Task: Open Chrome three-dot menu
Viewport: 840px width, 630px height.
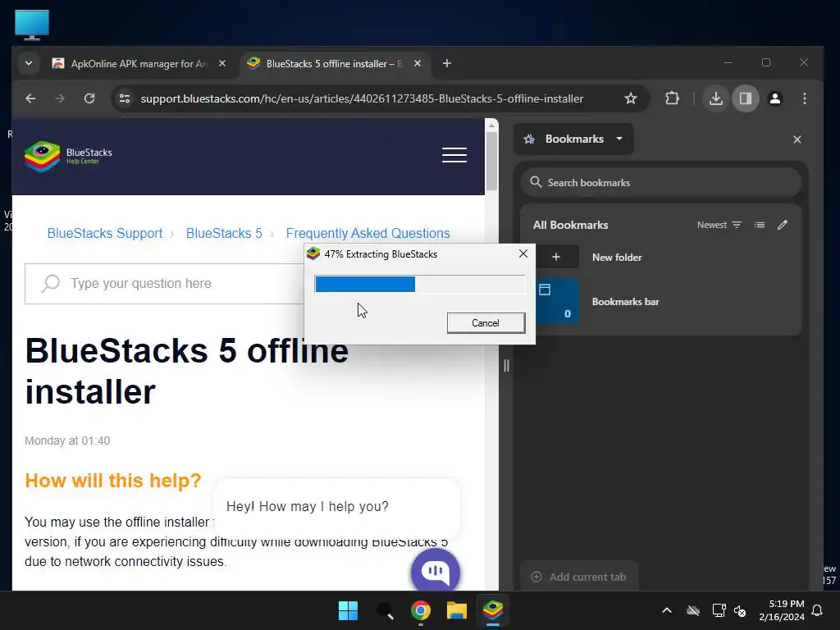Action: tap(804, 98)
